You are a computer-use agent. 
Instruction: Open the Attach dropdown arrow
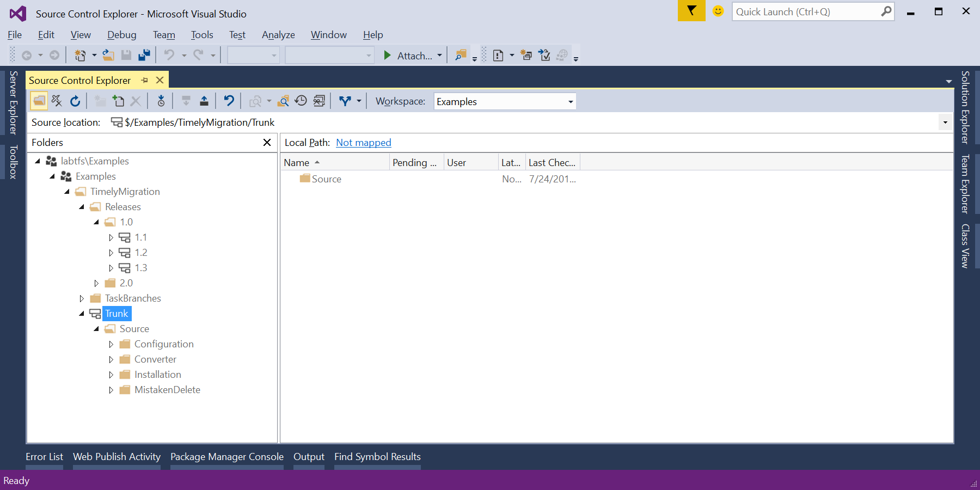tap(439, 55)
